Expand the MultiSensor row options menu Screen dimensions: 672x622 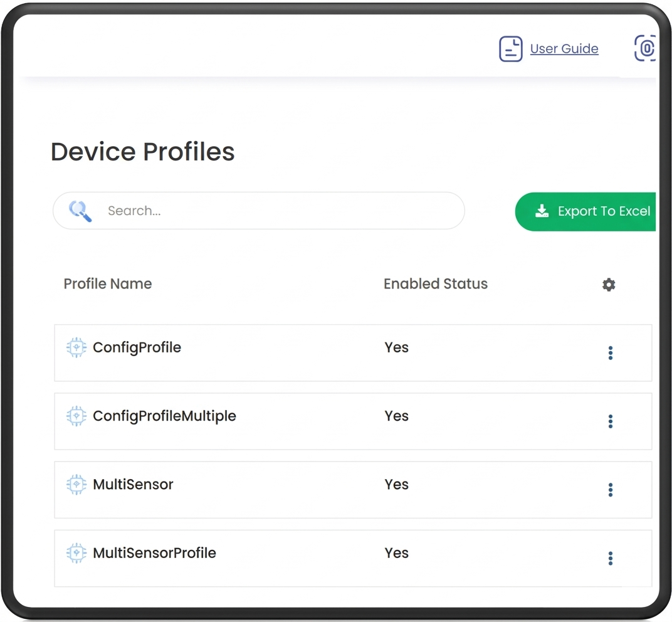pos(610,490)
